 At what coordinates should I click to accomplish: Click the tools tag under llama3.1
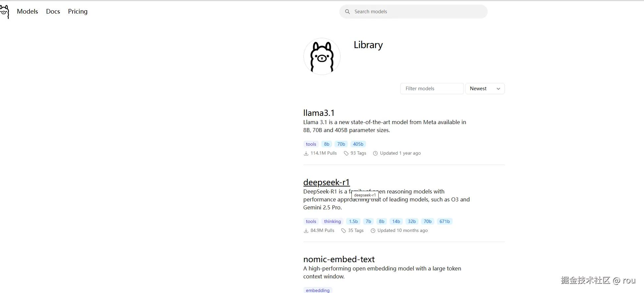click(x=311, y=144)
